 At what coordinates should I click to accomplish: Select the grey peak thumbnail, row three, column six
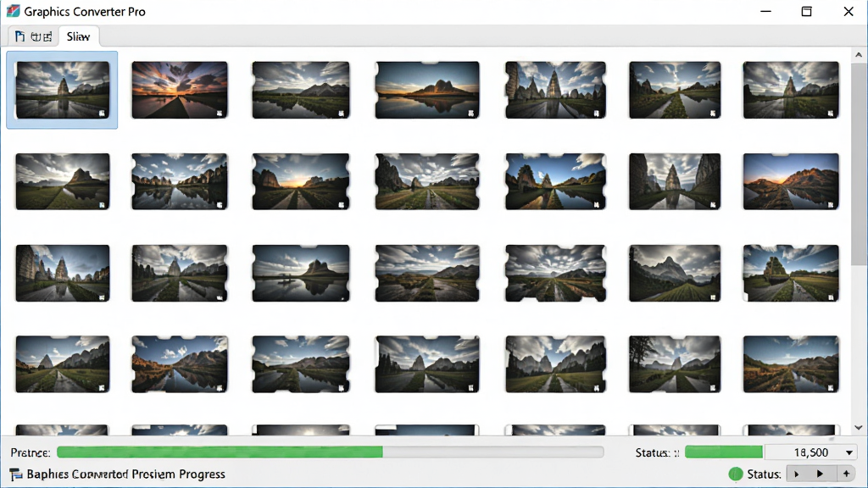pyautogui.click(x=675, y=274)
